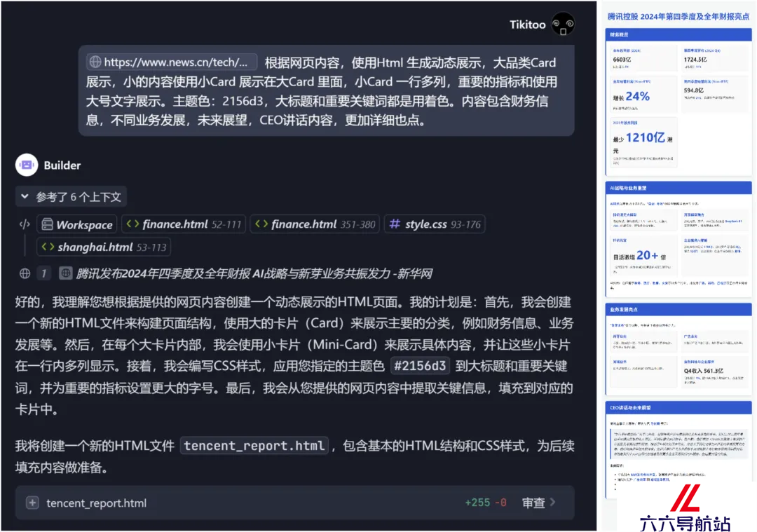
Task: Click the '24%' growth card in the preview
Action: coord(643,95)
